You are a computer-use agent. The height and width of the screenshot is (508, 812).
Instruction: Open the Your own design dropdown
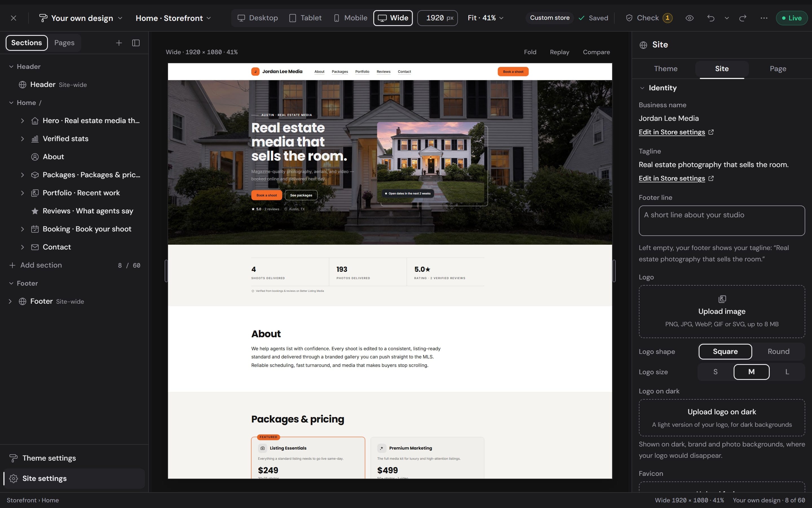(81, 18)
